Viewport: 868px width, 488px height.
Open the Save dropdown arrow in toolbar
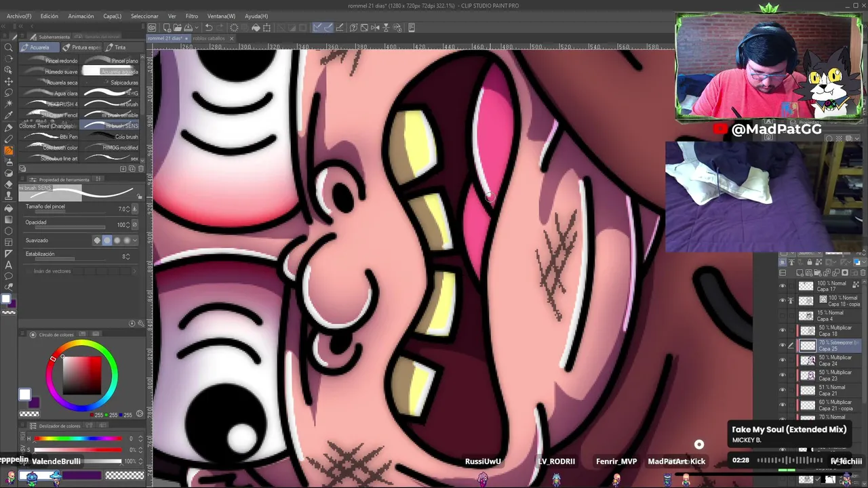pyautogui.click(x=195, y=28)
